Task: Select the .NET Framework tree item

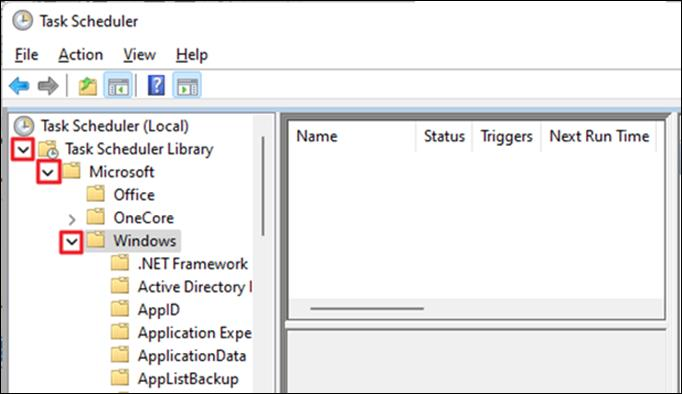Action: point(193,264)
